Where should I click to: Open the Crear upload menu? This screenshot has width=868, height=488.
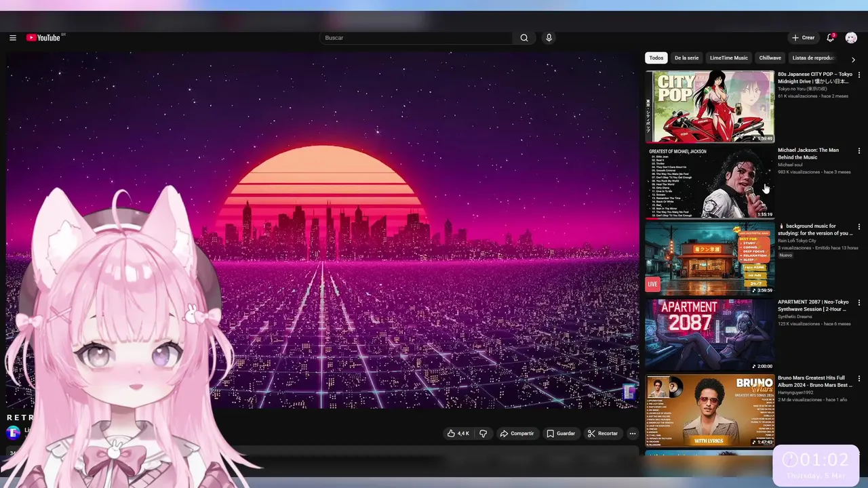point(804,38)
